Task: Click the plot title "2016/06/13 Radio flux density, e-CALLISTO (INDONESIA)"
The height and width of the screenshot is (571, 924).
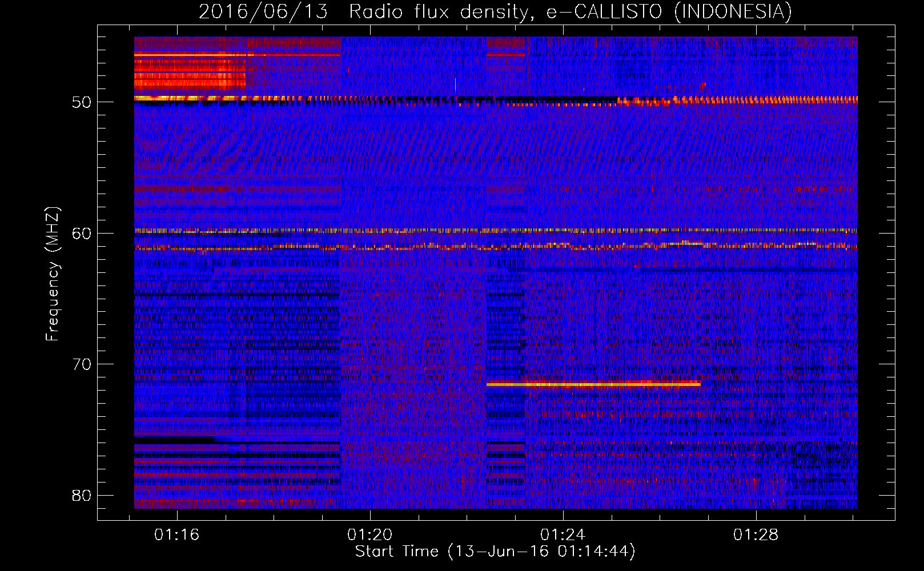Action: pos(495,11)
